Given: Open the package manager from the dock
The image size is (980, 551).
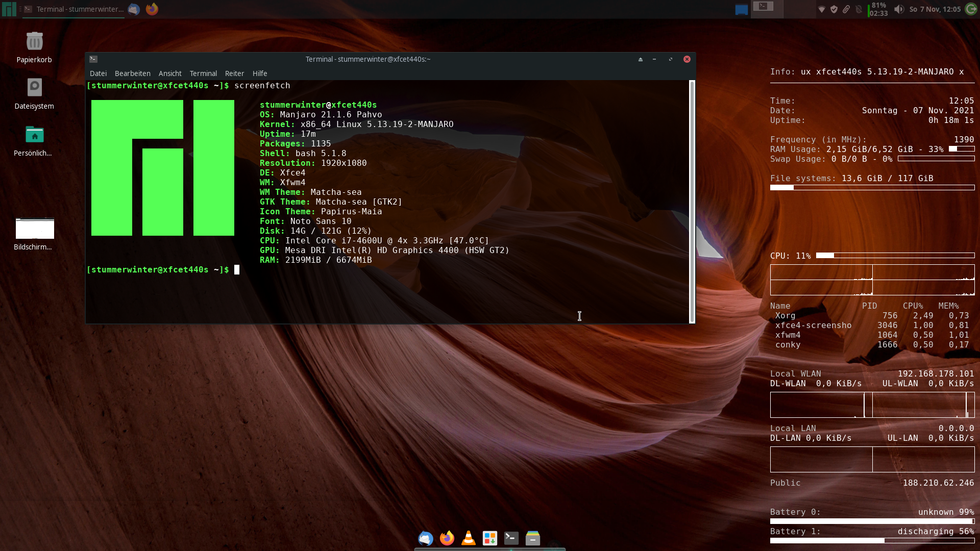Looking at the screenshot, I should coord(490,538).
